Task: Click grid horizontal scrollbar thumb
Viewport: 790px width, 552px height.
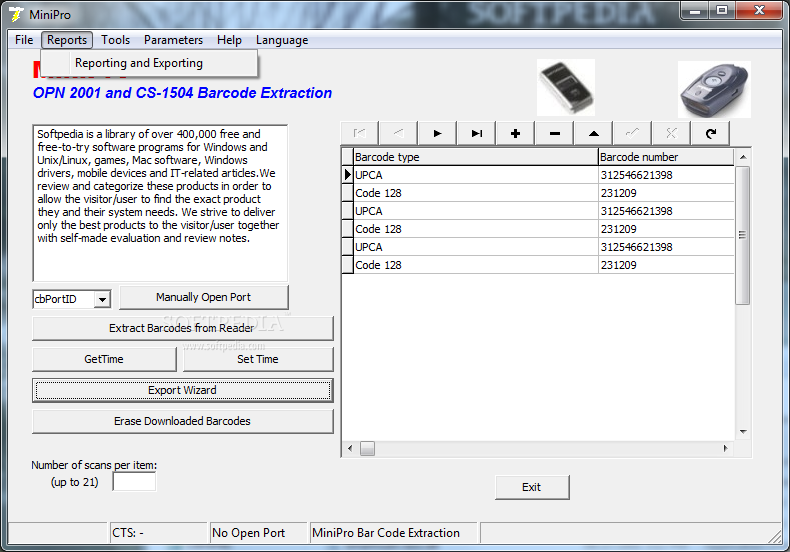Action: pyautogui.click(x=367, y=448)
